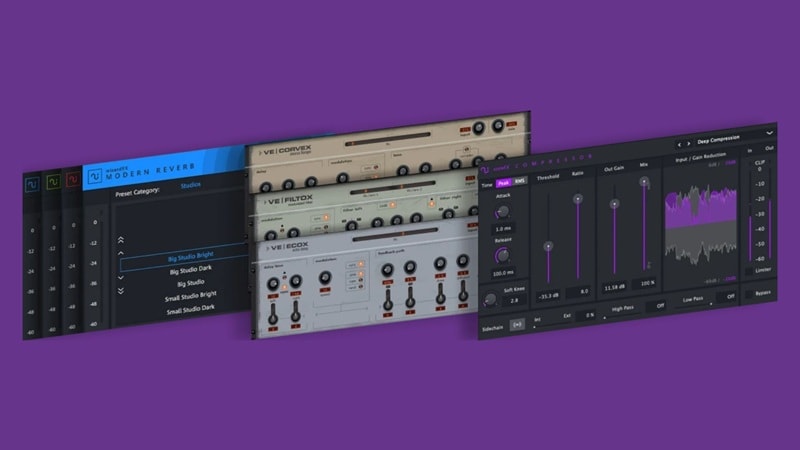Select Small Studio Bright preset

190,296
